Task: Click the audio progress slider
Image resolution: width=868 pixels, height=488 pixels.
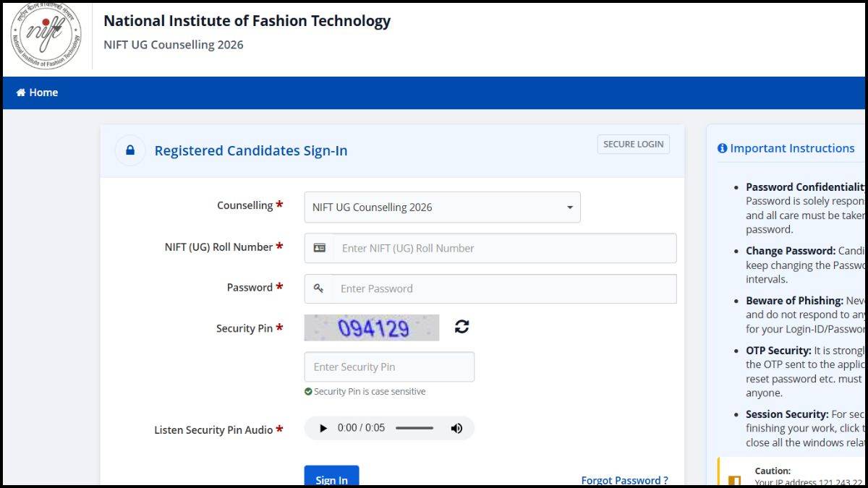Action: [414, 428]
